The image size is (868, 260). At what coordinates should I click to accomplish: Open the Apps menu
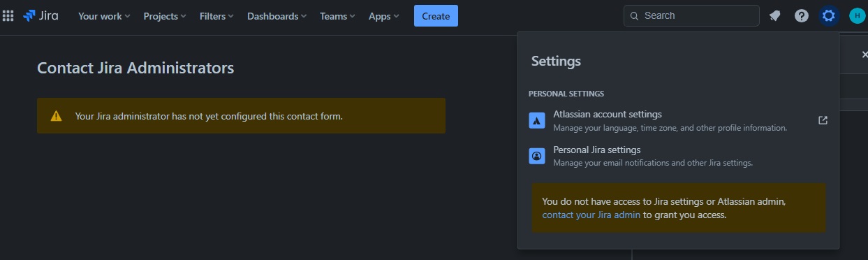click(384, 16)
